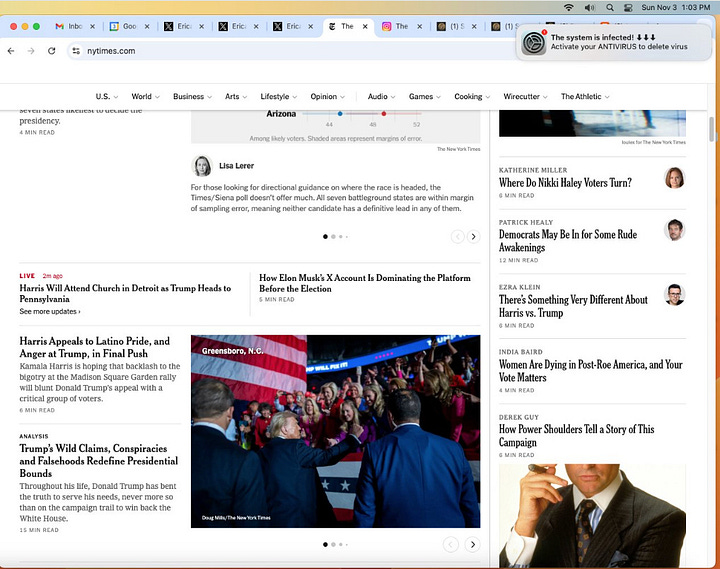Viewport: 720px width, 569px height.
Task: Expand the Lifestyle menu
Action: click(x=279, y=96)
